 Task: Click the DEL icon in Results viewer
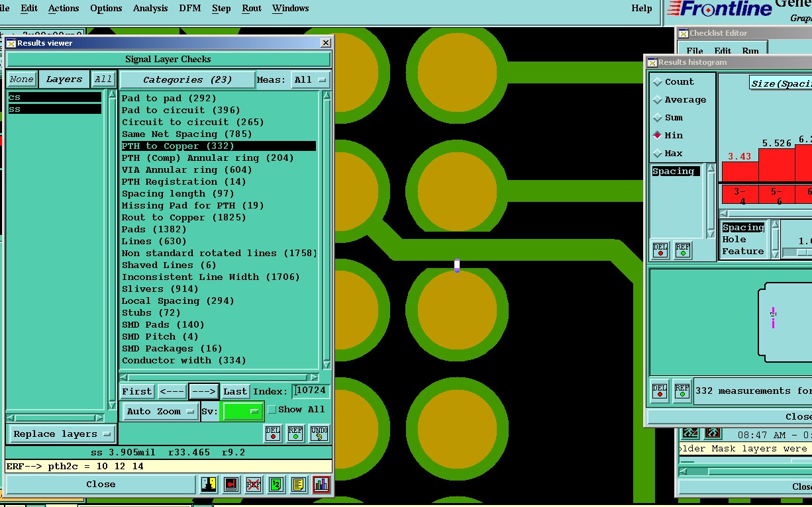273,434
